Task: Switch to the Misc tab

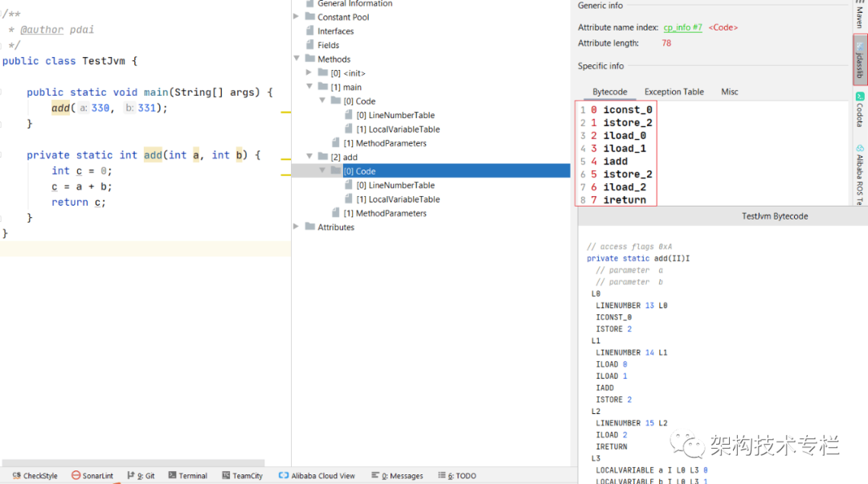Action: coord(729,92)
